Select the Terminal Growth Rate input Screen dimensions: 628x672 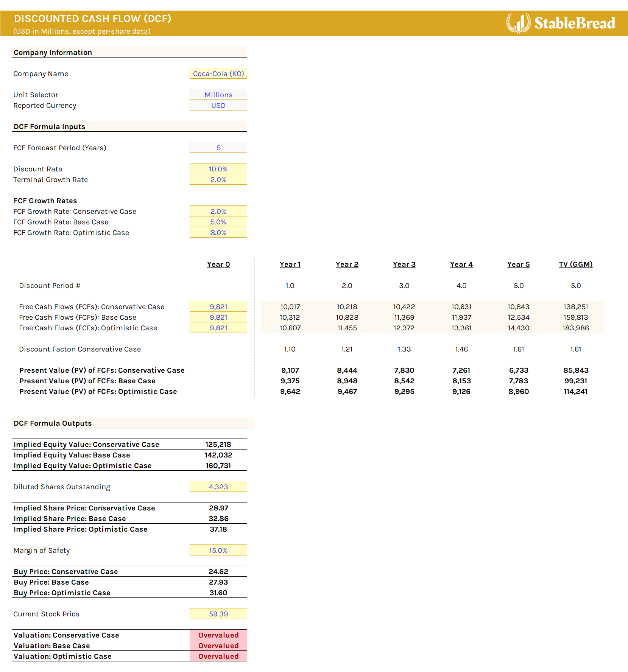coord(218,180)
